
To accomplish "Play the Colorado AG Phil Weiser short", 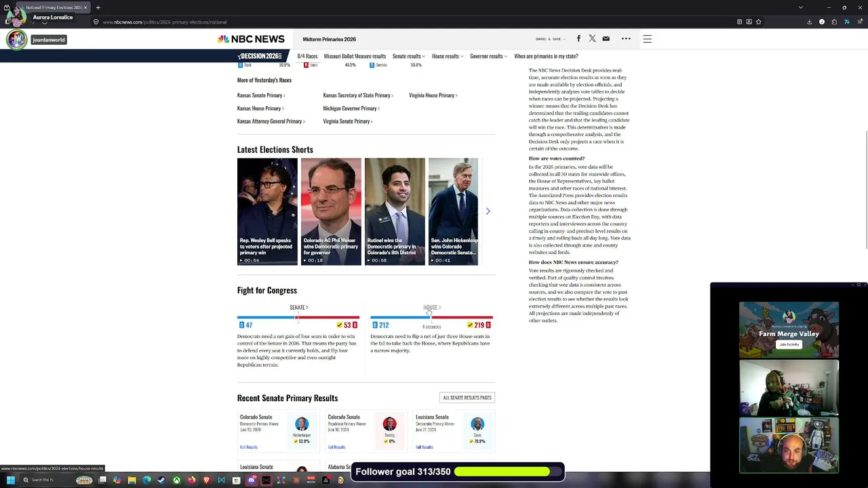I will (x=331, y=211).
